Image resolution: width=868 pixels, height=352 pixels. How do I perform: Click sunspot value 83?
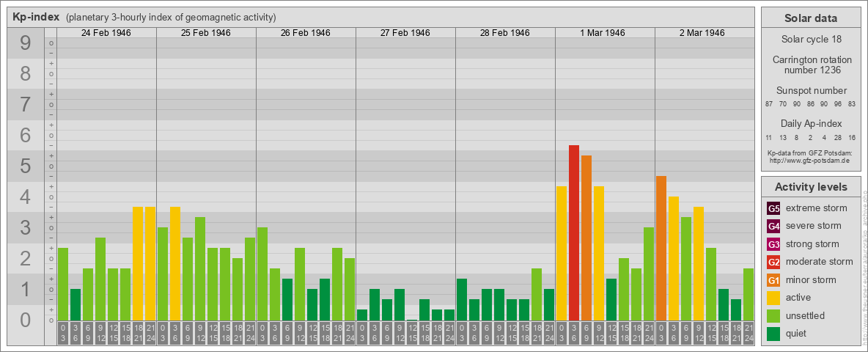point(852,104)
